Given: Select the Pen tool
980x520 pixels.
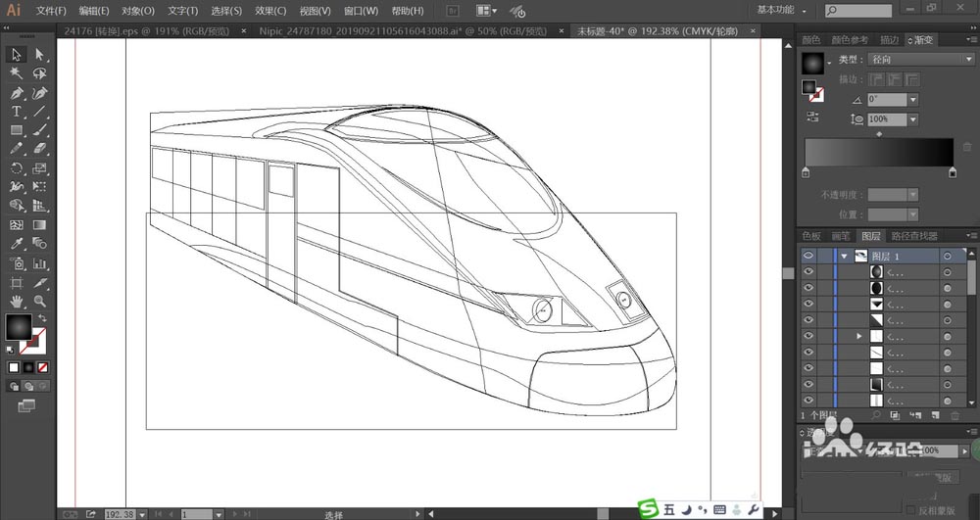Looking at the screenshot, I should tap(17, 93).
